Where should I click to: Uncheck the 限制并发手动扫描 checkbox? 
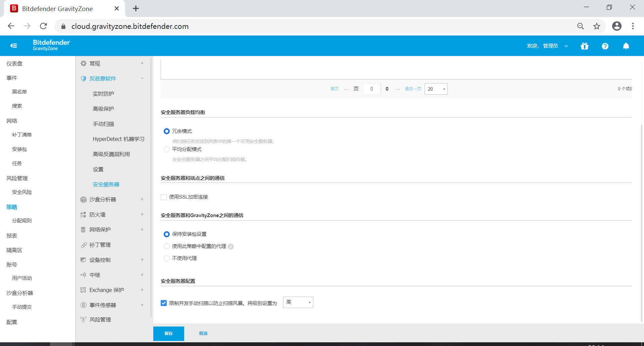(164, 303)
